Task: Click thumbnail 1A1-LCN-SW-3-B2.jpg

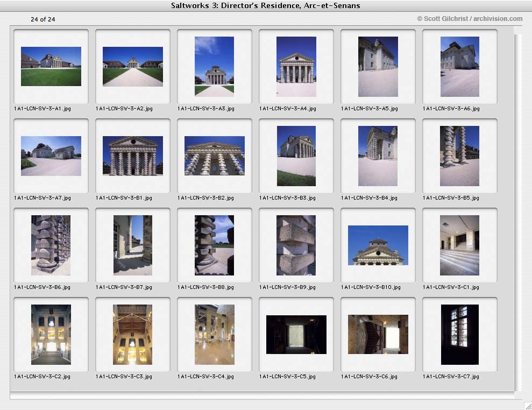Action: point(215,156)
